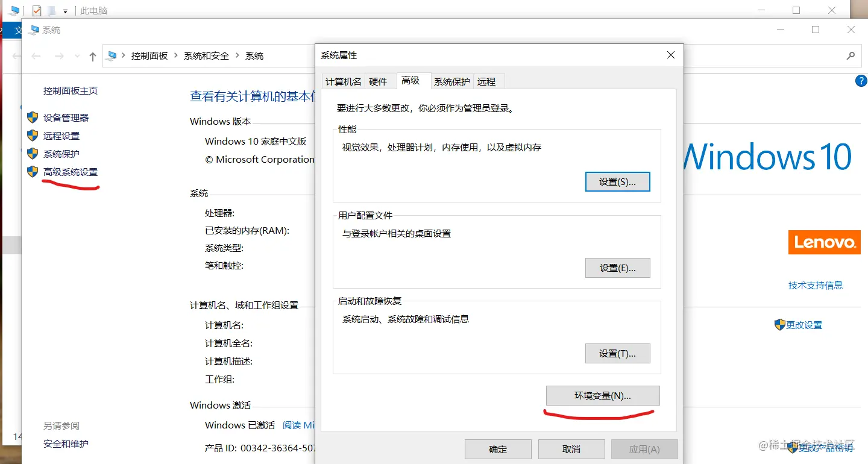Screen dimensions: 868x464
Task: Click the 更改产品密钥 link
Action: 826,448
